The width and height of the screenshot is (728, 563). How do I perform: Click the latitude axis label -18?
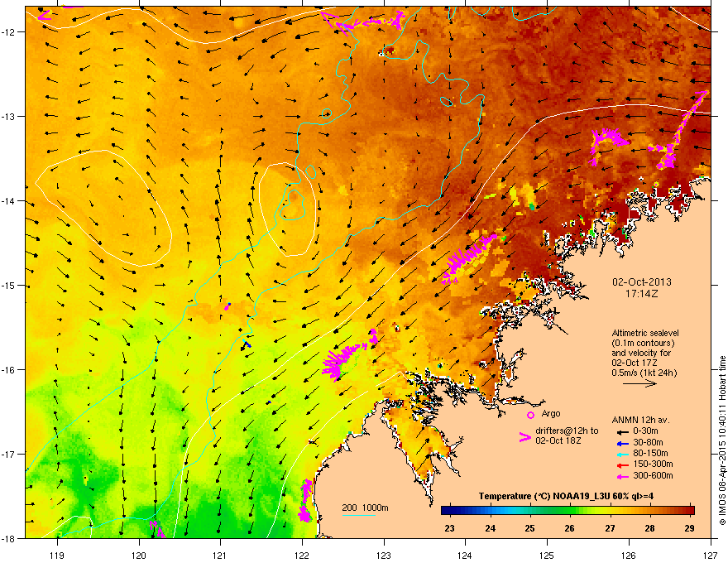tap(8, 538)
